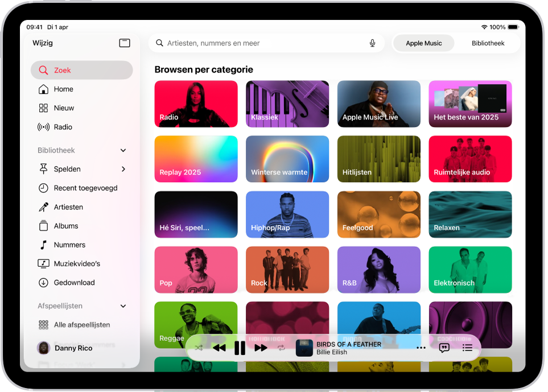Open Danny Rico profile avatar

coord(44,348)
